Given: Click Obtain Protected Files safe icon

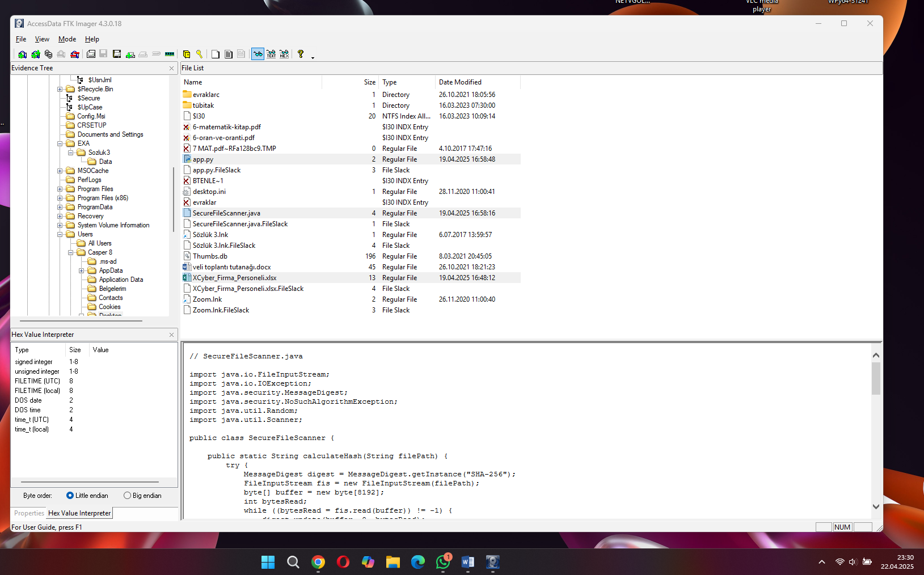Looking at the screenshot, I should (187, 54).
